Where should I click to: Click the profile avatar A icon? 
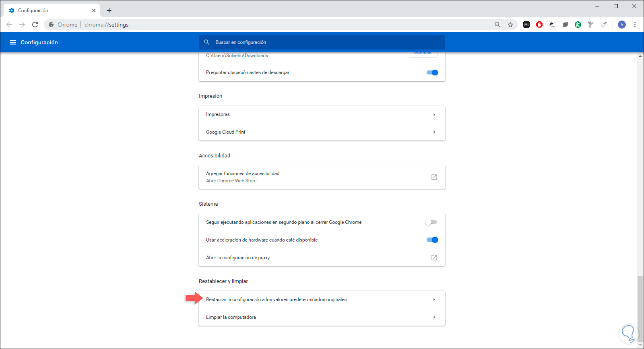click(x=622, y=25)
